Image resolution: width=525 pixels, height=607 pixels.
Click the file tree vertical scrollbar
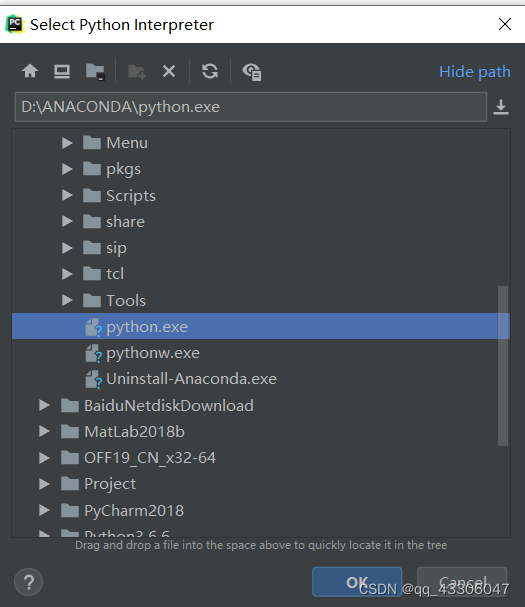(x=503, y=366)
